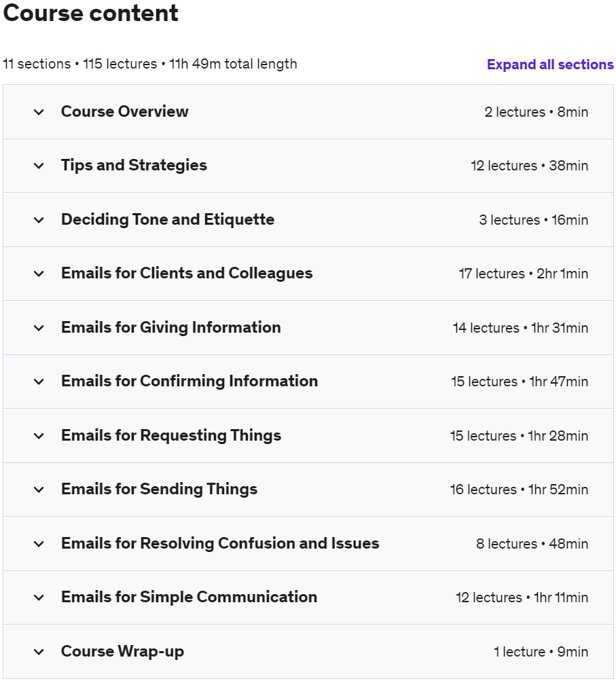616x681 pixels.
Task: Expand chevron beside Emails for Sending Things
Action: [x=39, y=490]
